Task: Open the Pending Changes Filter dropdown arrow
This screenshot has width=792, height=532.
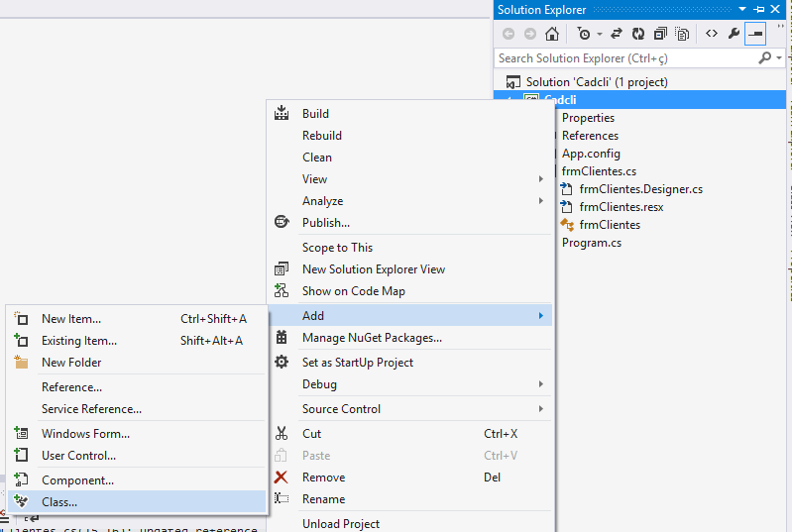Action: click(x=599, y=34)
